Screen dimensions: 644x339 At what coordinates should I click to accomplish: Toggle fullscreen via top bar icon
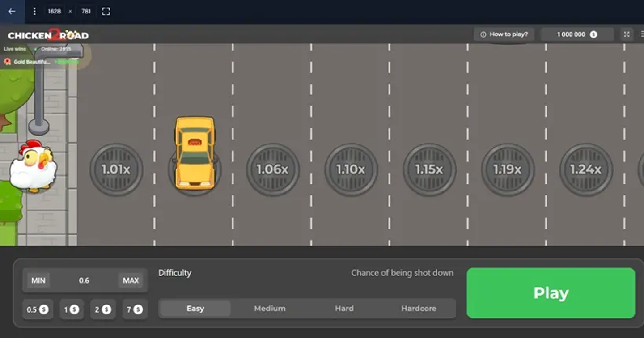(106, 11)
